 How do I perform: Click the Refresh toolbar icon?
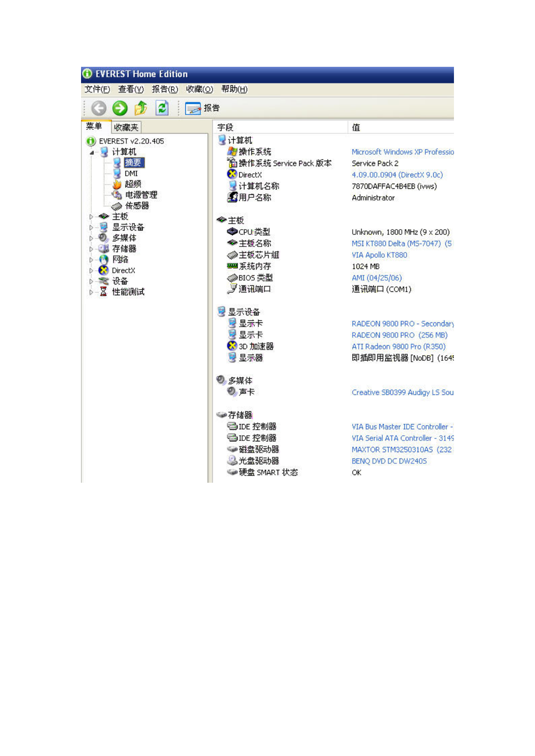(162, 108)
